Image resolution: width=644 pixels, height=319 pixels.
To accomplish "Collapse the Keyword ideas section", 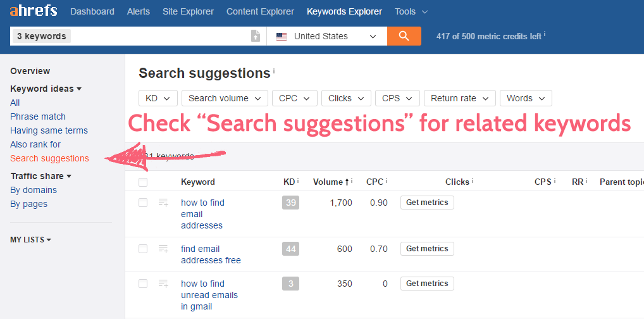I will click(46, 89).
